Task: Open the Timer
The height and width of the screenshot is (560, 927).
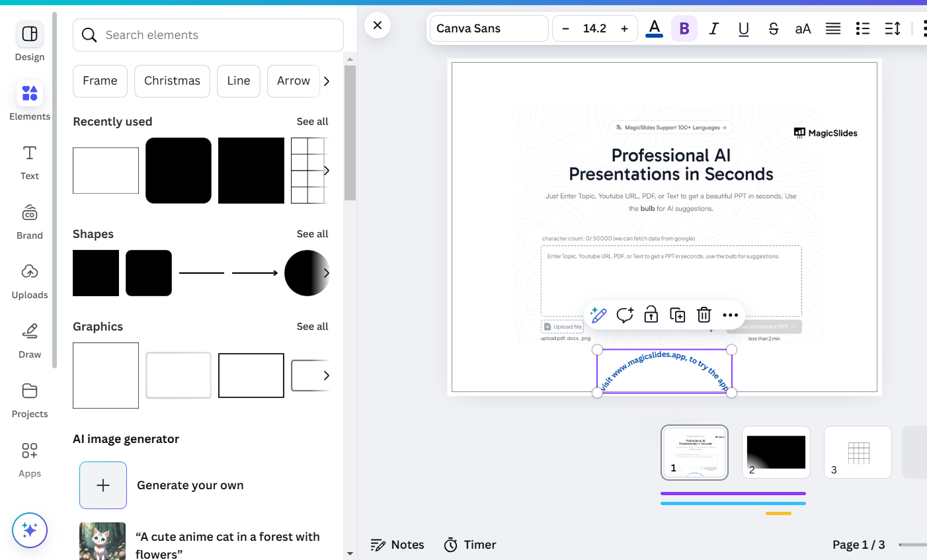Action: 470,545
